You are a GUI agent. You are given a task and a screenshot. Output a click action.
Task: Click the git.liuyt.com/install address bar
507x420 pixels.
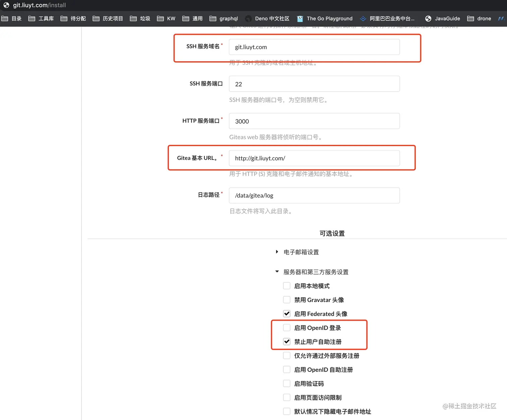tap(40, 5)
